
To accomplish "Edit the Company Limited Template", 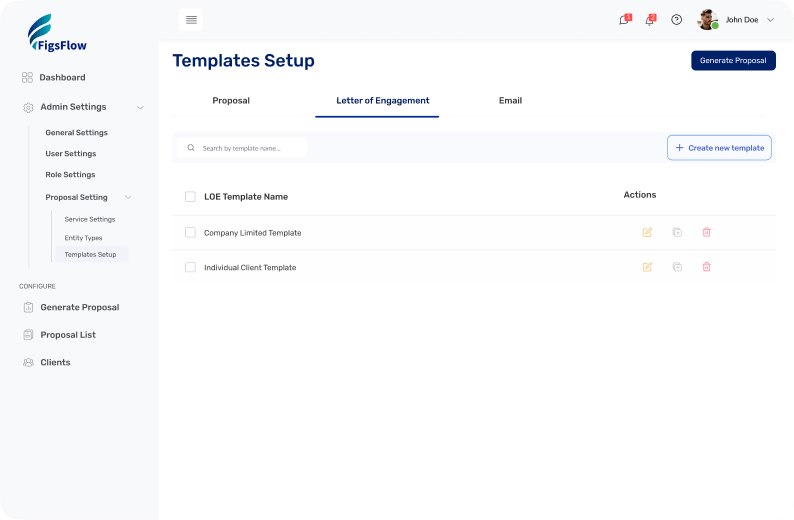I will [x=647, y=232].
